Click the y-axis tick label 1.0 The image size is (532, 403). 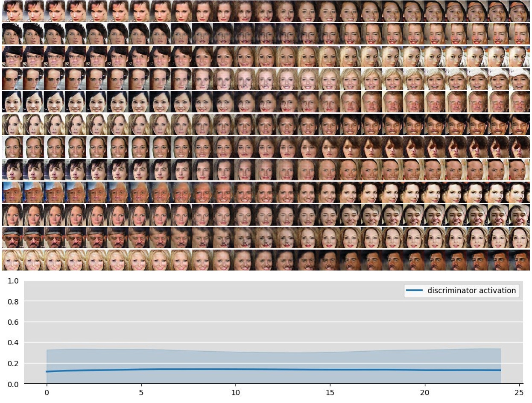click(12, 281)
